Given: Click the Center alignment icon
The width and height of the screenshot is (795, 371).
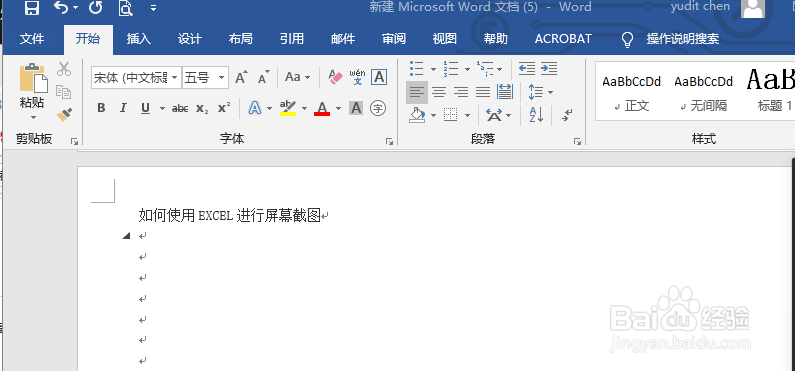Looking at the screenshot, I should (439, 92).
